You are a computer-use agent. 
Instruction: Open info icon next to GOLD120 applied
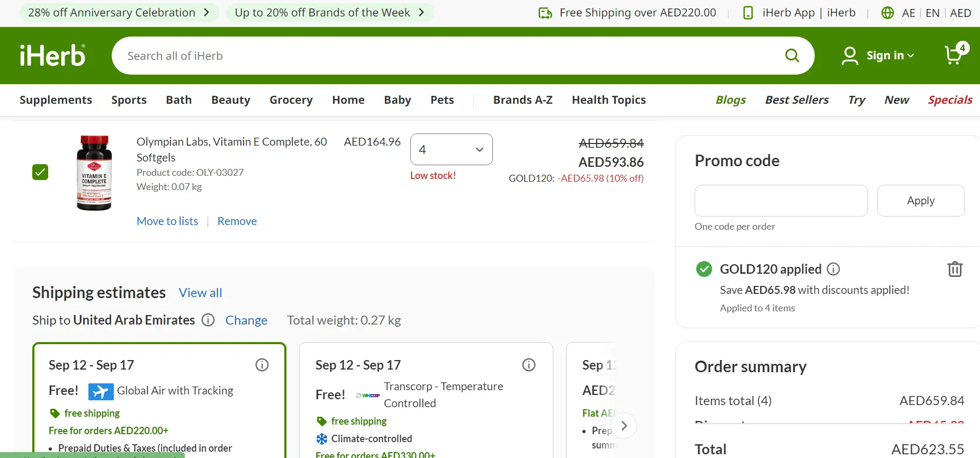(x=833, y=269)
